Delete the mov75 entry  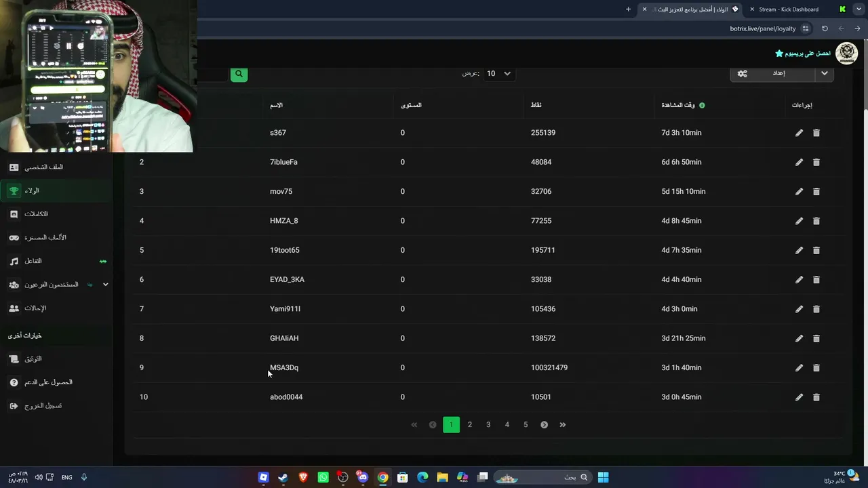click(816, 192)
